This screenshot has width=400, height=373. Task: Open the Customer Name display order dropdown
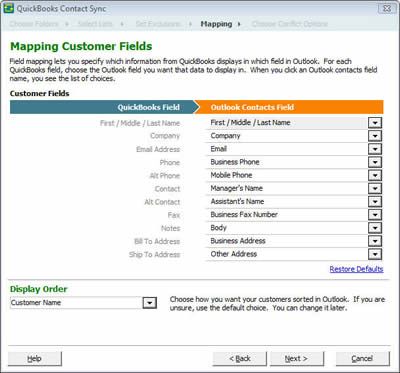point(150,303)
